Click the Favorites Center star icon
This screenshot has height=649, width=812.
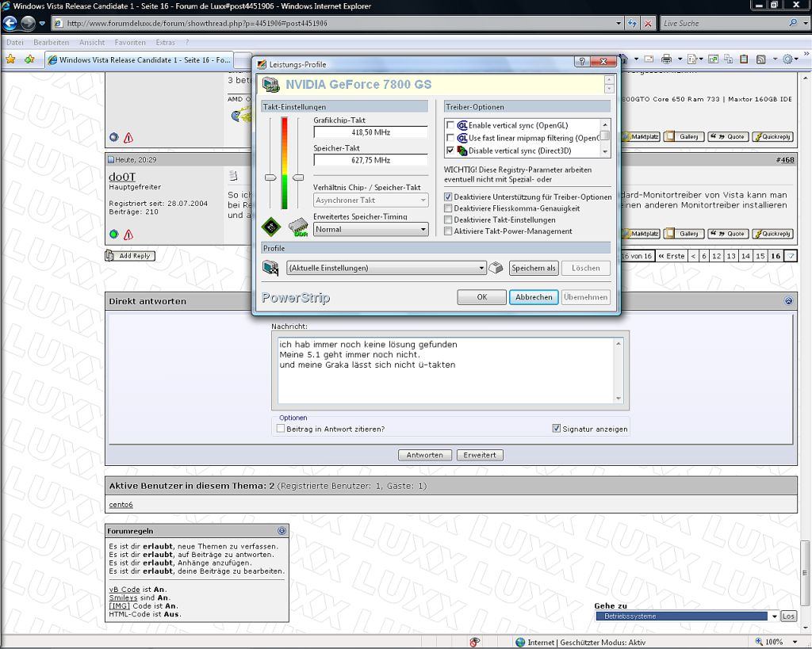tap(10, 59)
